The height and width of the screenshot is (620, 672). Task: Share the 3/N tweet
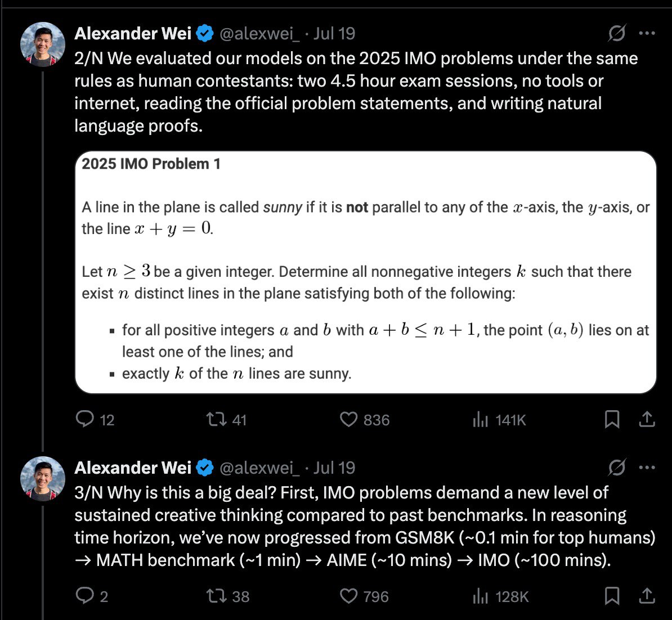pyautogui.click(x=647, y=596)
